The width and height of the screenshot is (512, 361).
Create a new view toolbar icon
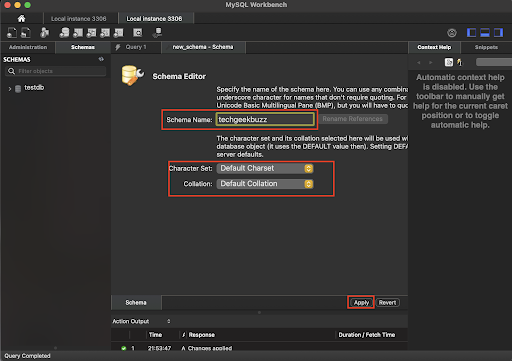(91, 33)
